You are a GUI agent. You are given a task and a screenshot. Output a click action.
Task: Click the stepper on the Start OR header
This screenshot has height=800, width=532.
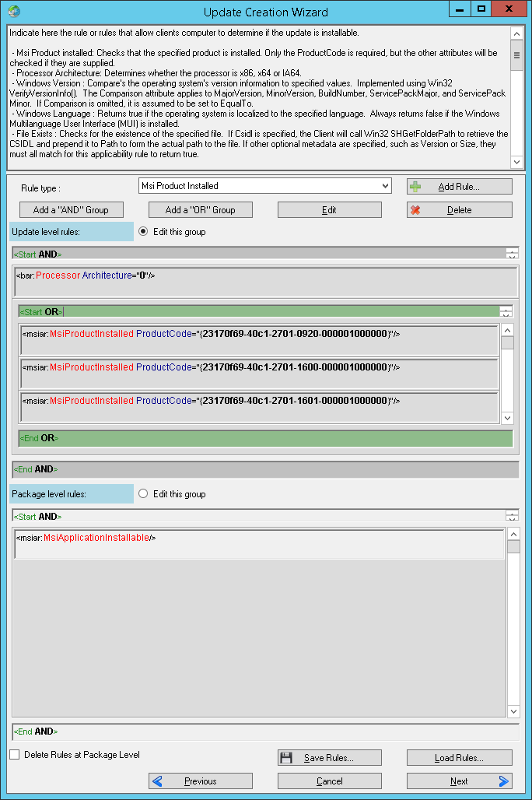click(506, 312)
